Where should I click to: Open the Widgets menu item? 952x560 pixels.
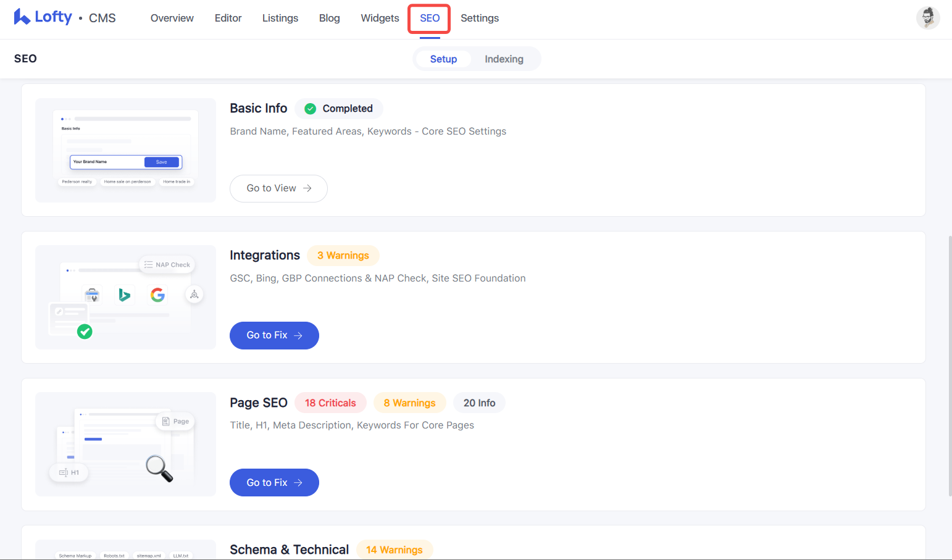coord(380,19)
